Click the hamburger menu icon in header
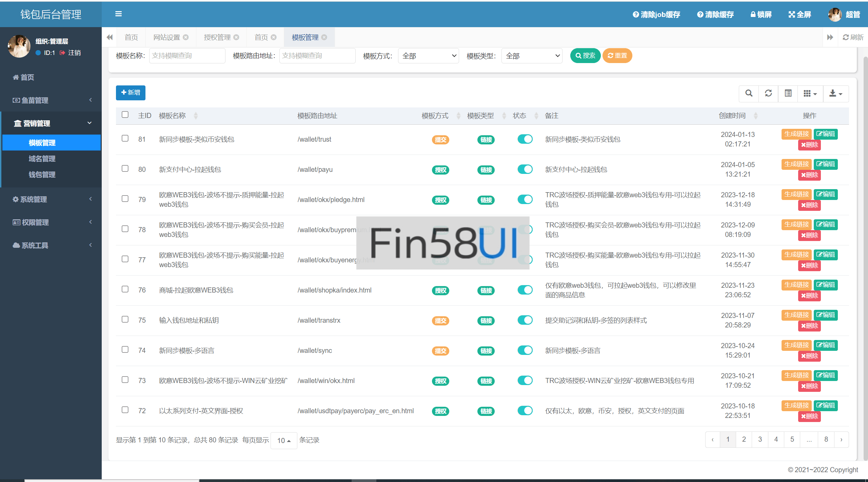Viewport: 868px width, 482px height. pos(118,14)
